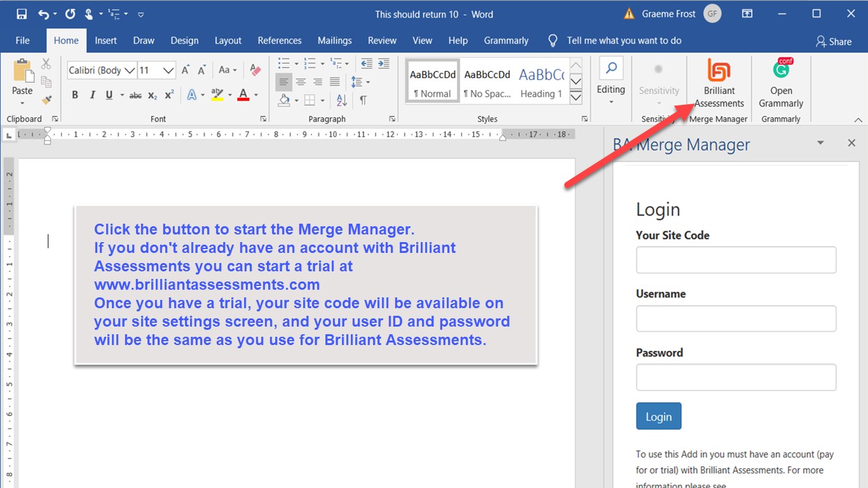Toggle Superscript formatting
This screenshot has height=488, width=868.
[x=169, y=95]
